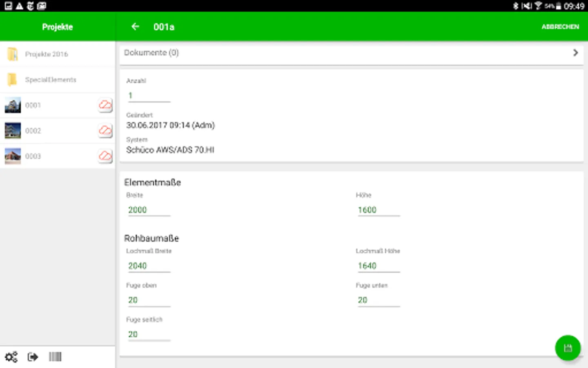Tap the cloud sync icon for 0001
Viewport: 588px width, 368px height.
point(105,105)
